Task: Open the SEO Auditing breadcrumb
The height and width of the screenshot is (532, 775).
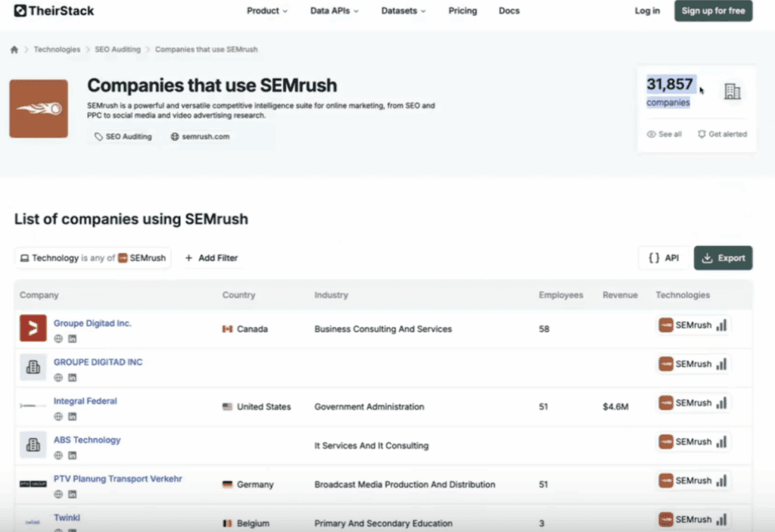Action: (x=117, y=49)
